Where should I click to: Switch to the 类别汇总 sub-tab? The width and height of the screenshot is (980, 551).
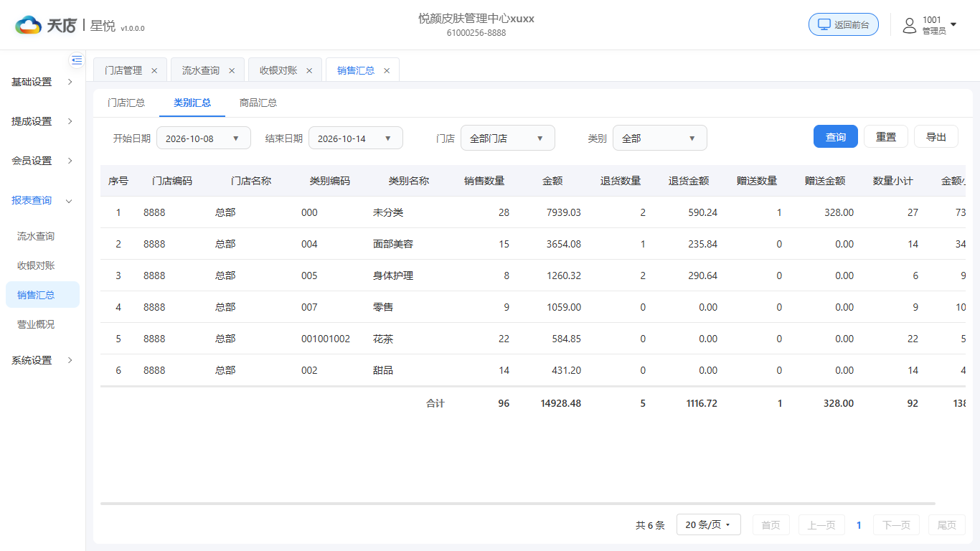192,103
